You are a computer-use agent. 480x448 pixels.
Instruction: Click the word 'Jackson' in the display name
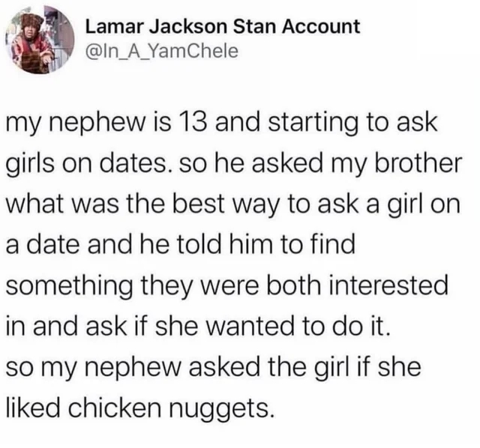click(188, 27)
